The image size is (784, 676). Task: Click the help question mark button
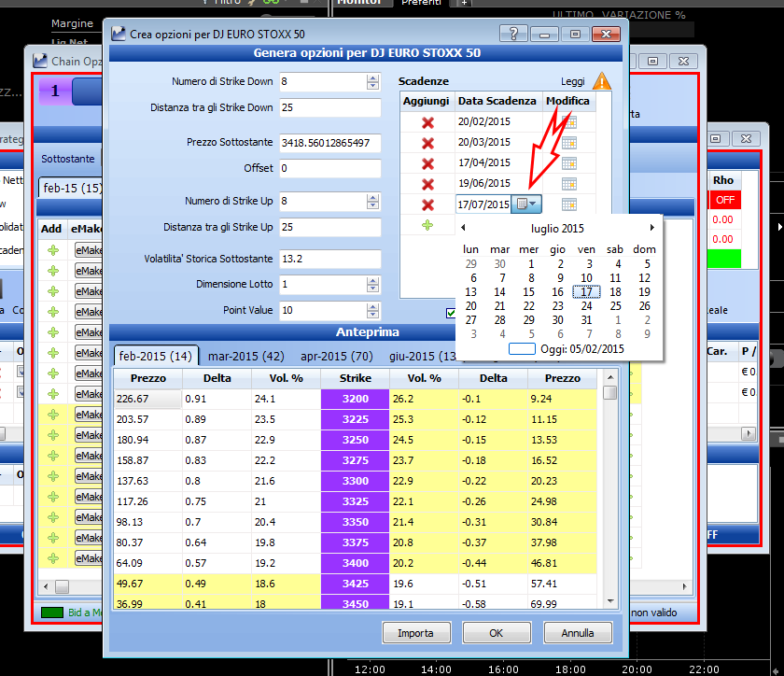point(513,34)
